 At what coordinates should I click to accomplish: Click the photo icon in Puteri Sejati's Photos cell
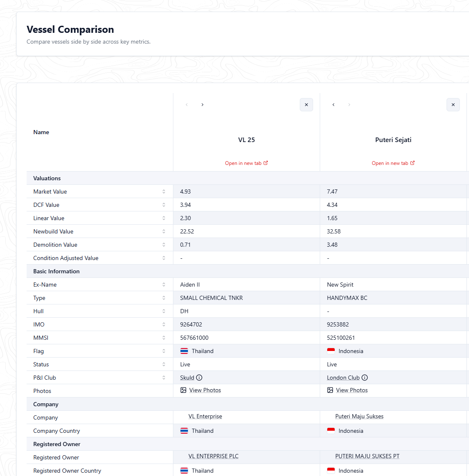[330, 390]
